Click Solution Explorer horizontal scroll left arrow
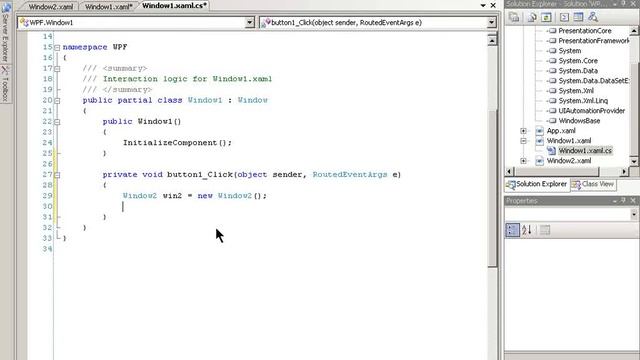The width and height of the screenshot is (640, 360). click(x=509, y=172)
